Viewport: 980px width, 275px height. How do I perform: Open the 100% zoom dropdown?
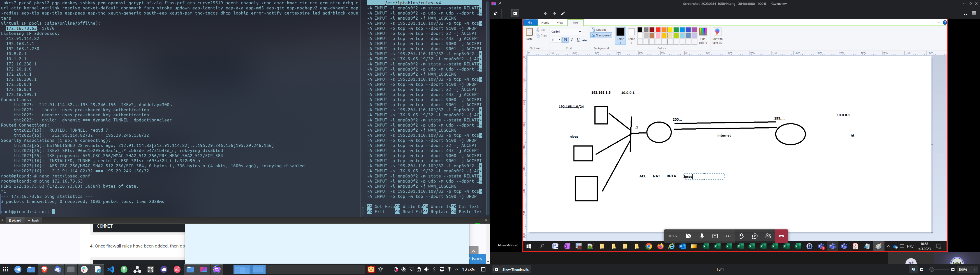coord(967,269)
